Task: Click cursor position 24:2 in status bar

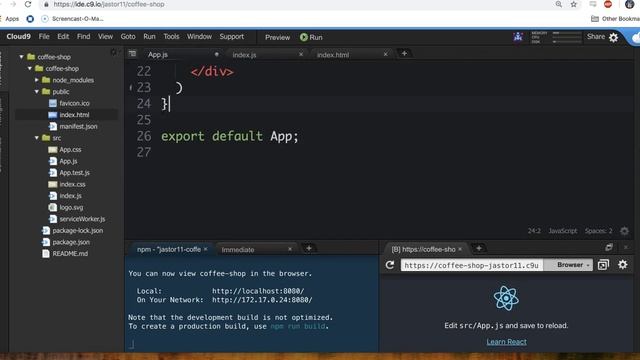Action: [534, 231]
